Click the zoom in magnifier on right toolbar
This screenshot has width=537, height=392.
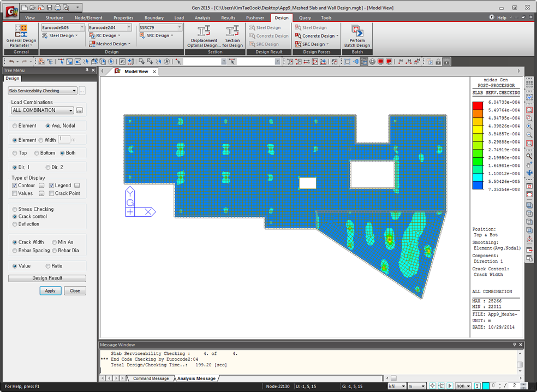tap(529, 127)
